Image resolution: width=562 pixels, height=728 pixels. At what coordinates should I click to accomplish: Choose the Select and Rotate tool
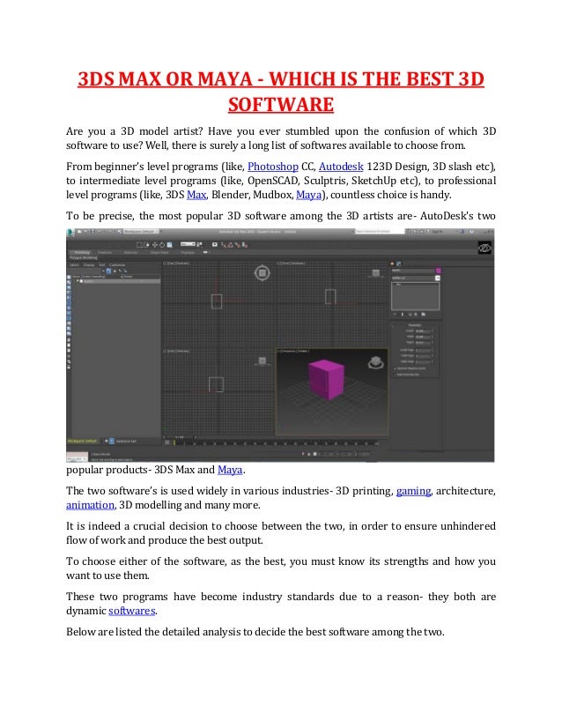coord(162,245)
